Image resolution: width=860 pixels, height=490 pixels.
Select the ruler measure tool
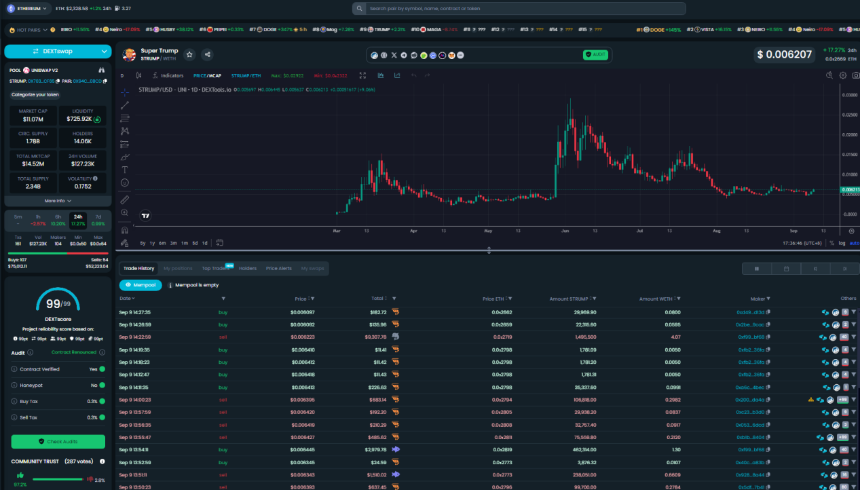[125, 200]
